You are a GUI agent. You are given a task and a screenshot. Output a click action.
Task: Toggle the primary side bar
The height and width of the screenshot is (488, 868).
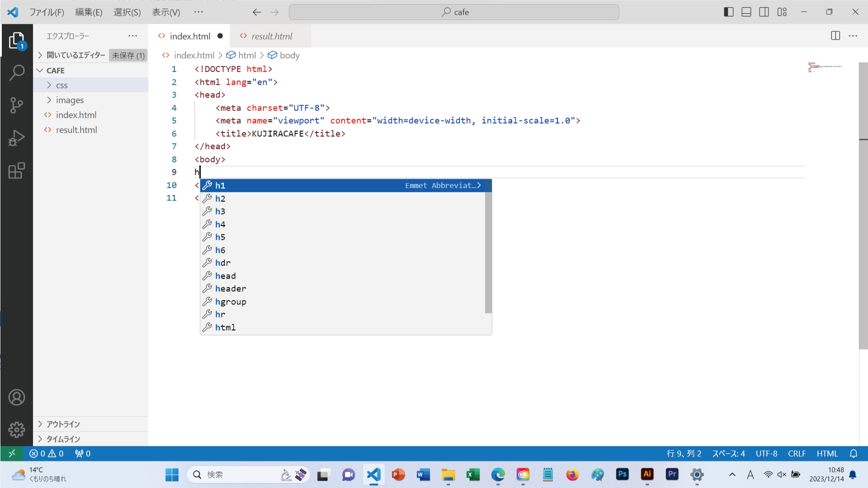[x=728, y=12]
